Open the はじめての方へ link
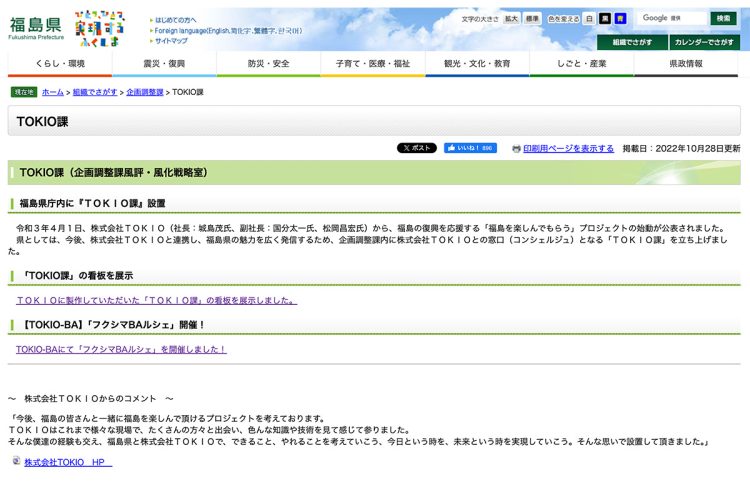750x500 pixels. [x=175, y=20]
